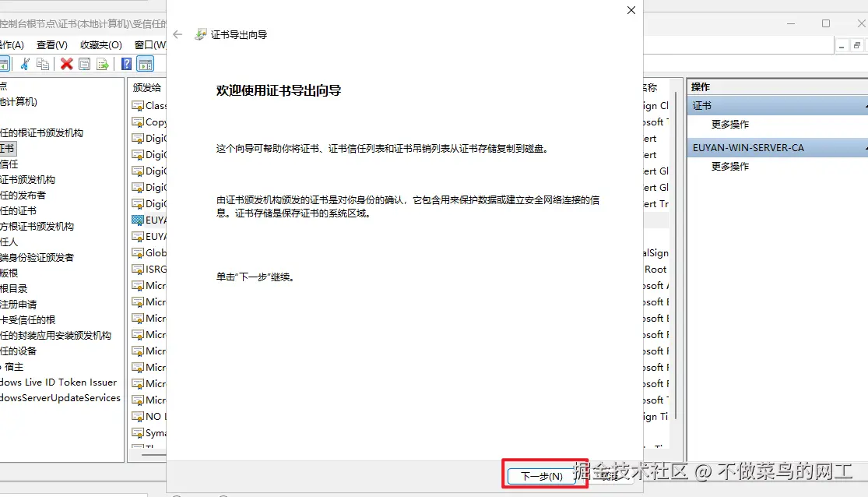Open the 作(A) action menu
Image resolution: width=868 pixels, height=497 pixels.
tap(12, 45)
